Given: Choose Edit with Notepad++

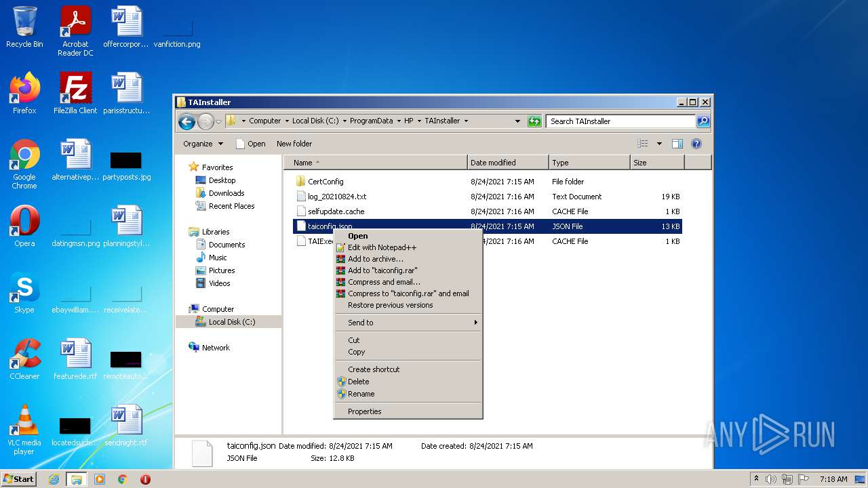Looking at the screenshot, I should (x=408, y=247).
